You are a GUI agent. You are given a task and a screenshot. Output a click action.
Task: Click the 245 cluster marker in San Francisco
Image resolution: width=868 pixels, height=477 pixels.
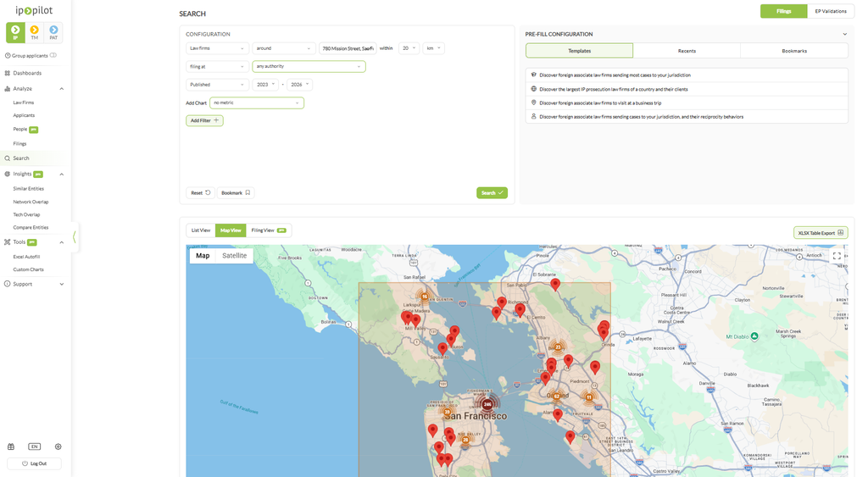coord(487,404)
